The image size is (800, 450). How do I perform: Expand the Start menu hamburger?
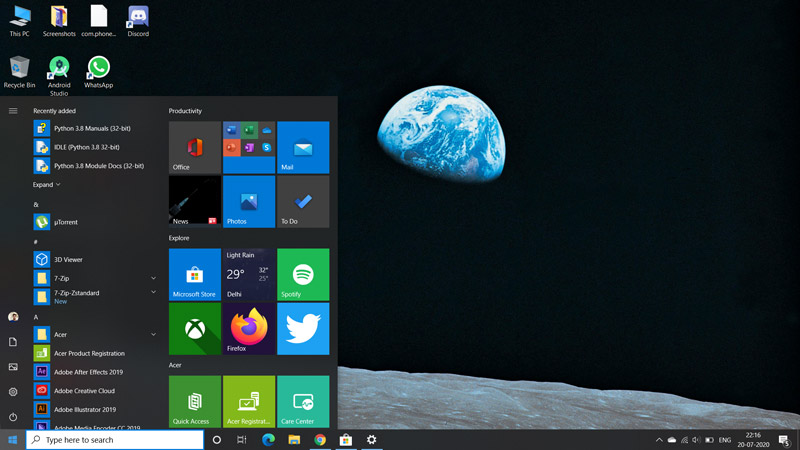(13, 111)
